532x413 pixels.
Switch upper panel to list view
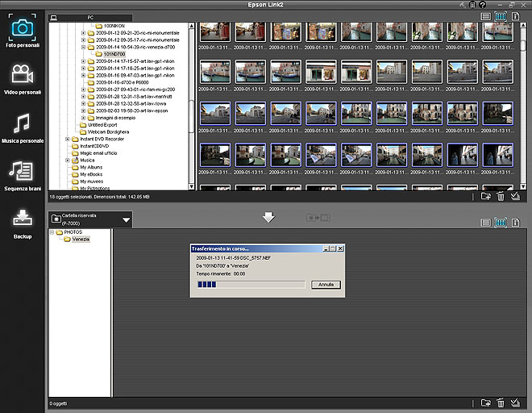(x=485, y=16)
